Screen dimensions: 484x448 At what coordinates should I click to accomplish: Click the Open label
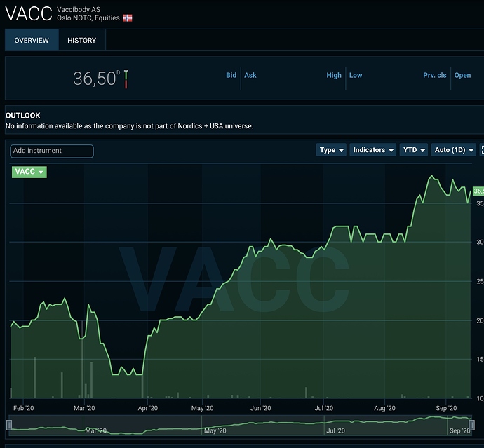[462, 75]
